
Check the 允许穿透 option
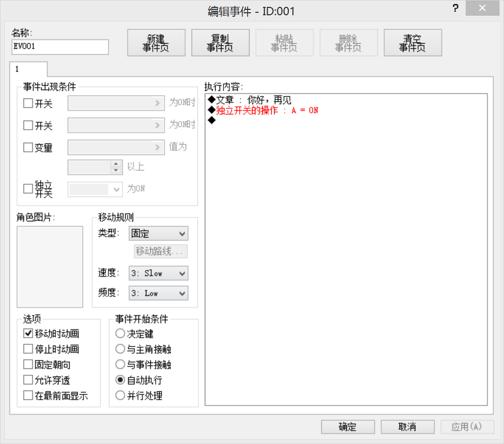tap(28, 380)
